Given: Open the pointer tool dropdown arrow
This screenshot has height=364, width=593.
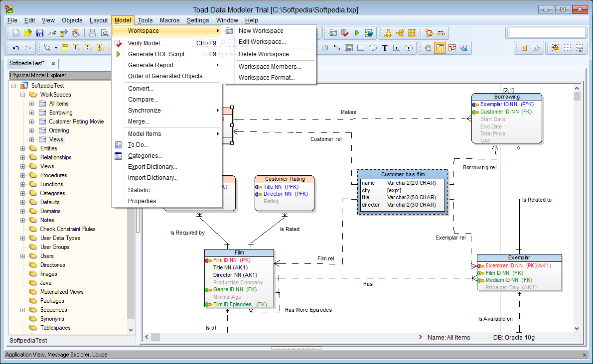Looking at the screenshot, I should coord(56,48).
